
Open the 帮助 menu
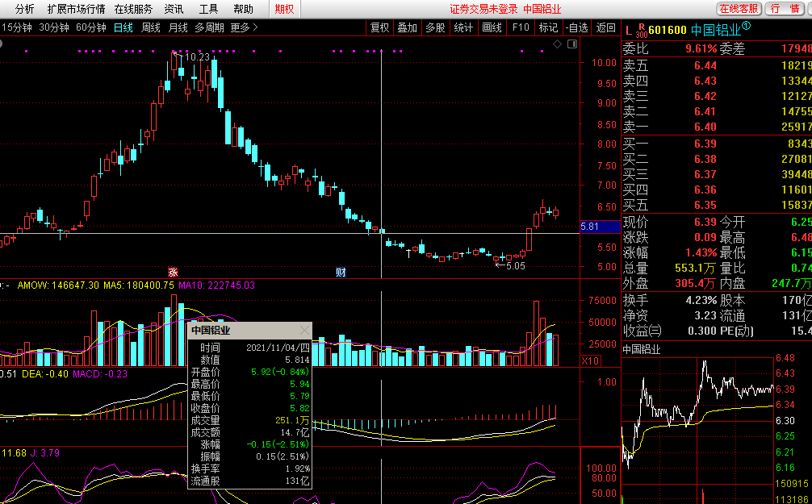[243, 9]
